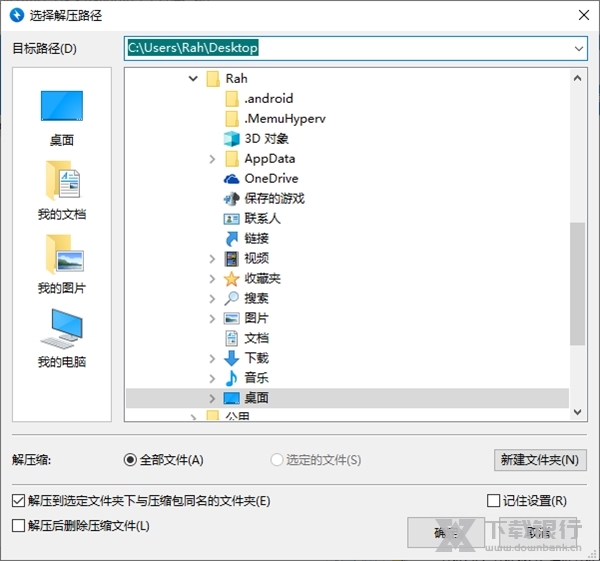Open the target path dropdown arrow
The width and height of the screenshot is (600, 561).
pyautogui.click(x=579, y=49)
